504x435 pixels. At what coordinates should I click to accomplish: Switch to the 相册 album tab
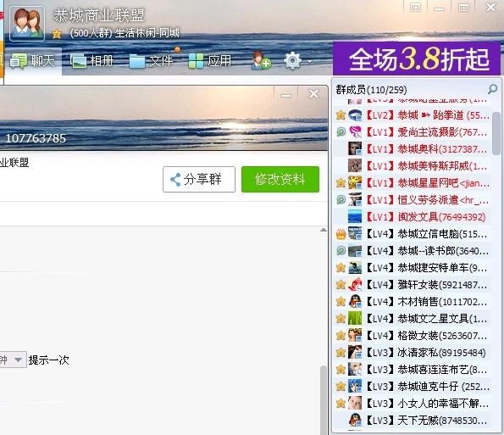tap(92, 60)
